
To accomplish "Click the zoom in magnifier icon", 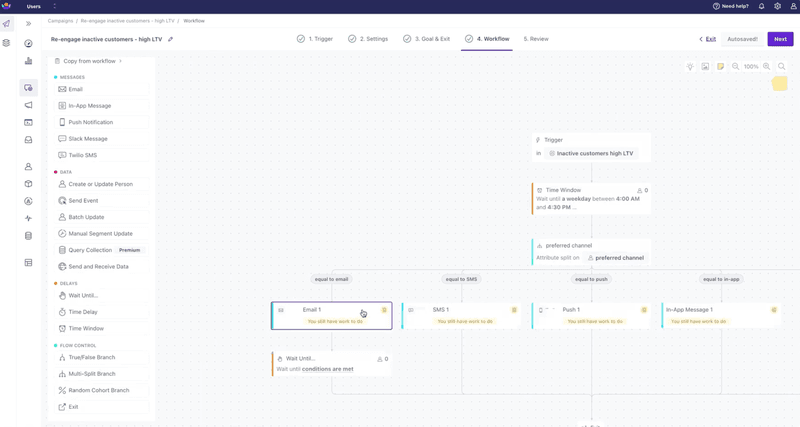I will (x=767, y=67).
